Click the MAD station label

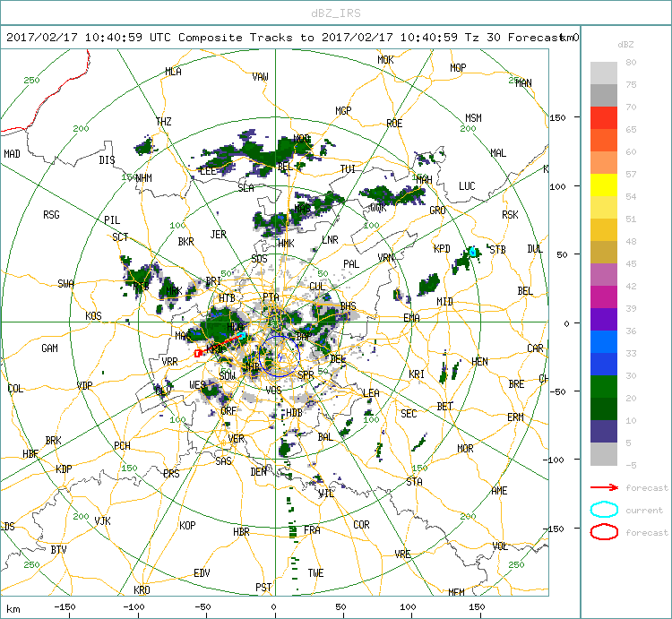point(12,153)
